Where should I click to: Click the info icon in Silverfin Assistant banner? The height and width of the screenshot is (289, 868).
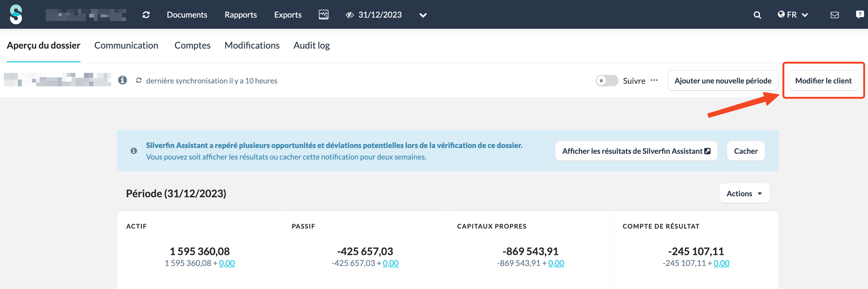pos(134,151)
